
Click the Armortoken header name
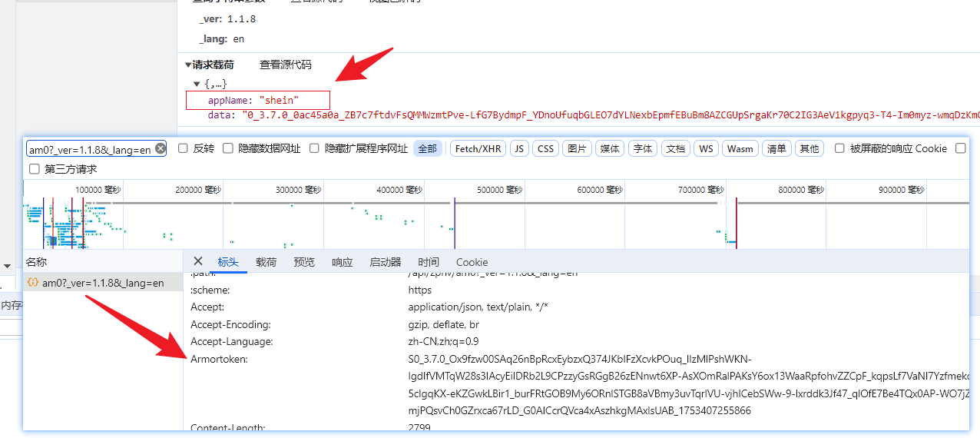(219, 359)
